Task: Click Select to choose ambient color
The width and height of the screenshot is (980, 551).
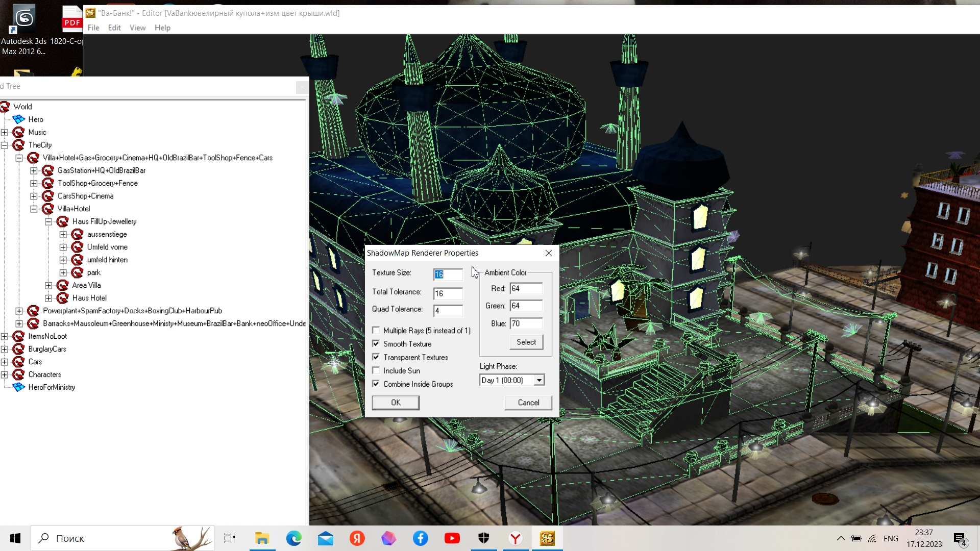Action: click(x=526, y=342)
